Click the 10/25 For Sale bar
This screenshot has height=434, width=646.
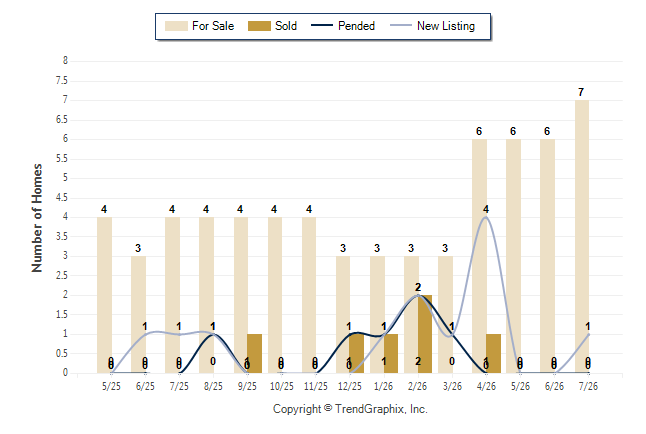[275, 295]
